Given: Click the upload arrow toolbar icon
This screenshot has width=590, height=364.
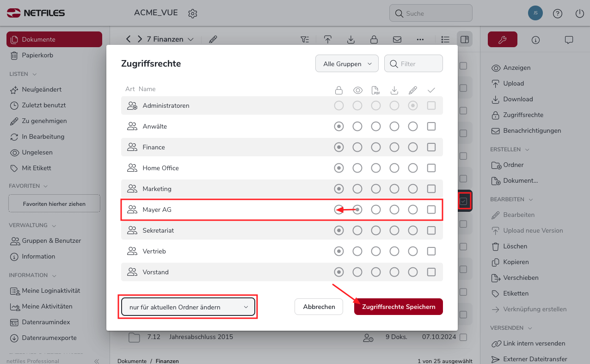Looking at the screenshot, I should coord(328,39).
